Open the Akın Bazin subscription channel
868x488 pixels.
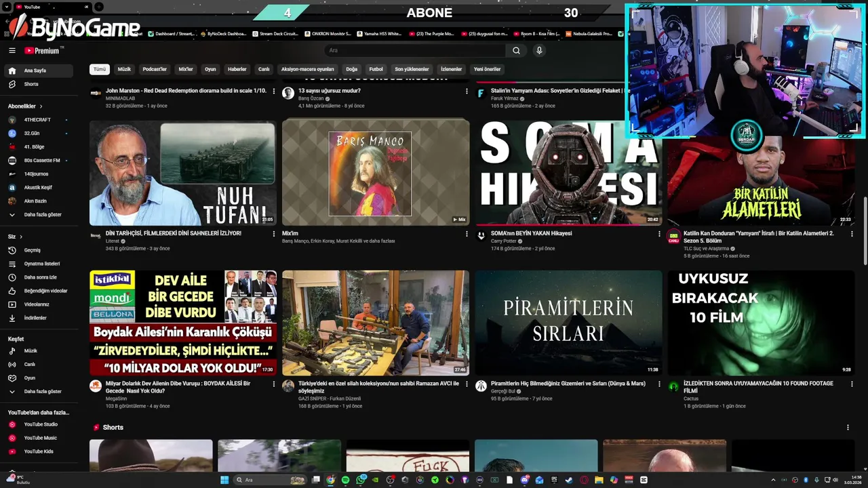pyautogui.click(x=39, y=201)
